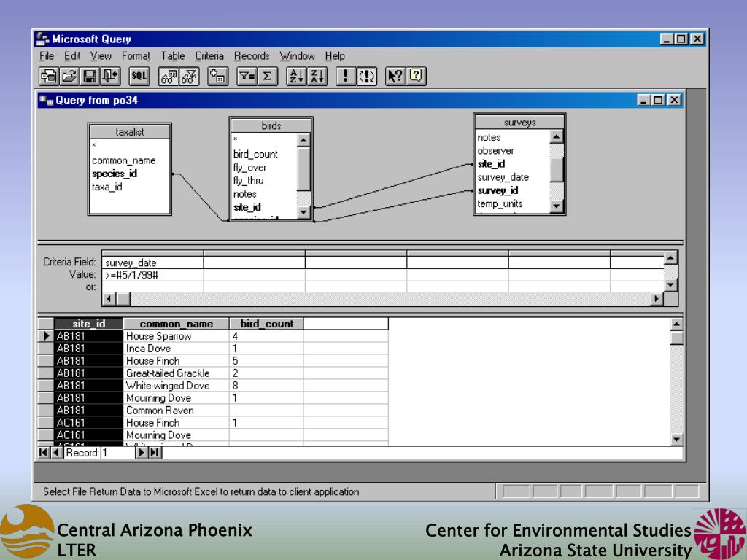The image size is (747, 560).
Task: Go to the previous record
Action: click(x=55, y=452)
